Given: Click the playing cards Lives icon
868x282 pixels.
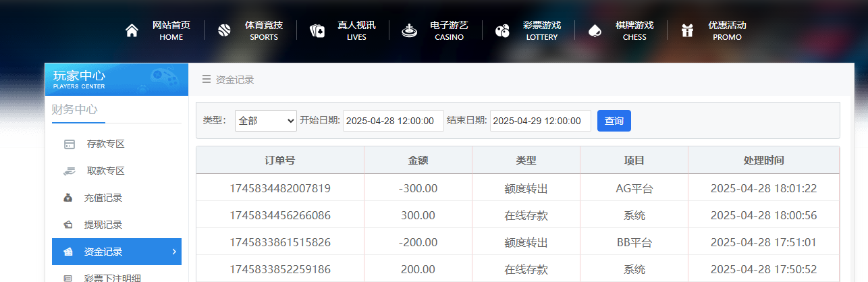Looking at the screenshot, I should pyautogui.click(x=317, y=30).
